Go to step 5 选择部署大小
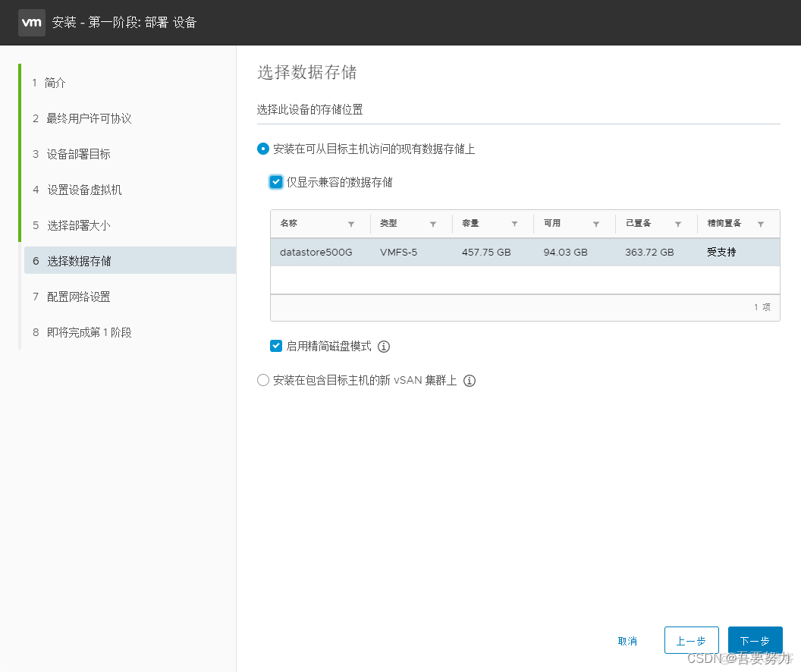The width and height of the screenshot is (801, 672). point(71,226)
